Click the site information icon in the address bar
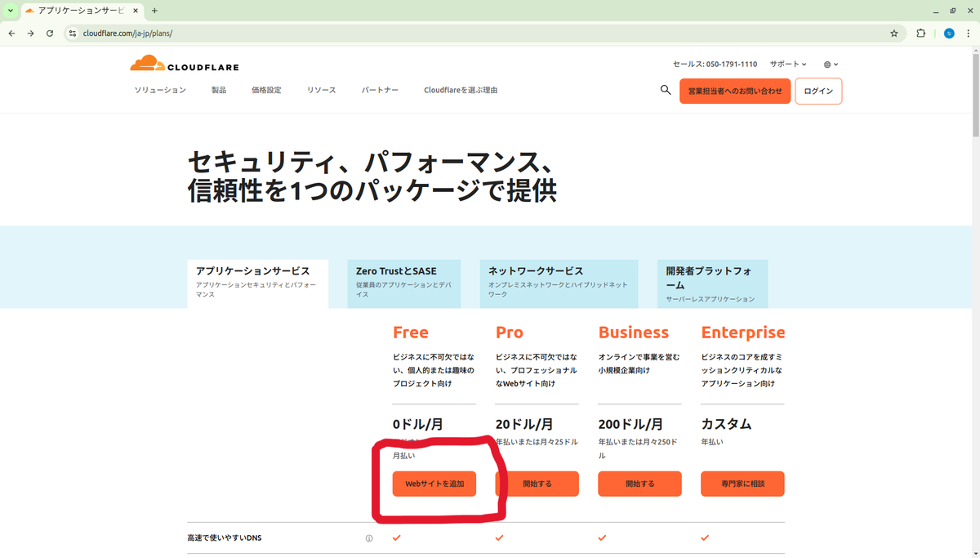Screen dimensions: 980x558 coord(72,33)
